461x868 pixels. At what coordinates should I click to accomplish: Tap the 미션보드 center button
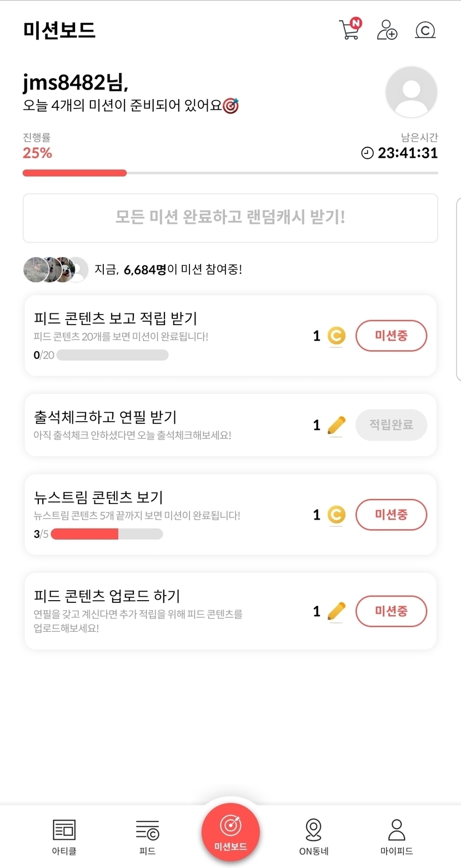coord(231,832)
